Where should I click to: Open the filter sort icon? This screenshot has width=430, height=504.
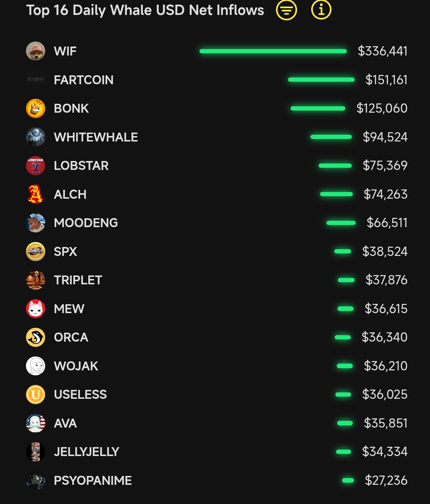[x=286, y=10]
